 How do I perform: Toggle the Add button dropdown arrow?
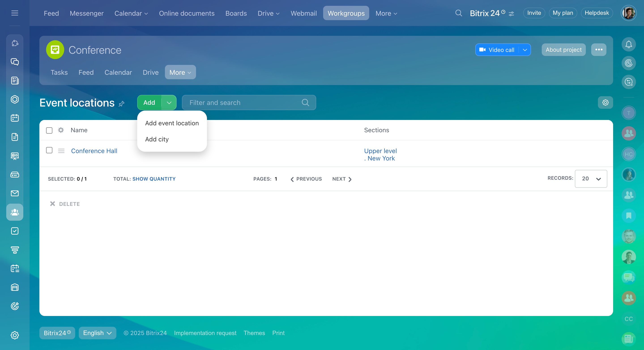point(169,102)
